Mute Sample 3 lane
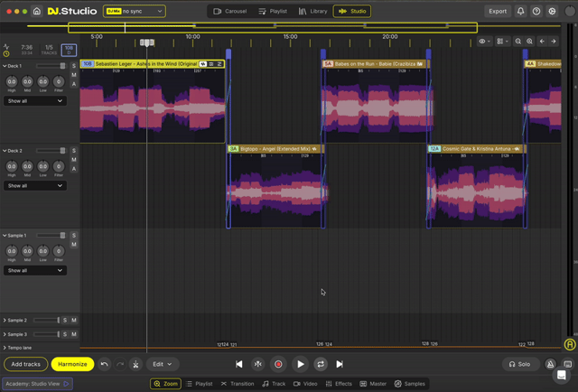The width and height of the screenshot is (578, 392). 74,334
